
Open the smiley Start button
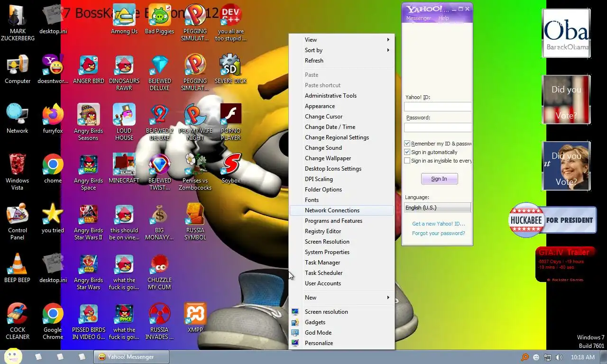point(13,356)
